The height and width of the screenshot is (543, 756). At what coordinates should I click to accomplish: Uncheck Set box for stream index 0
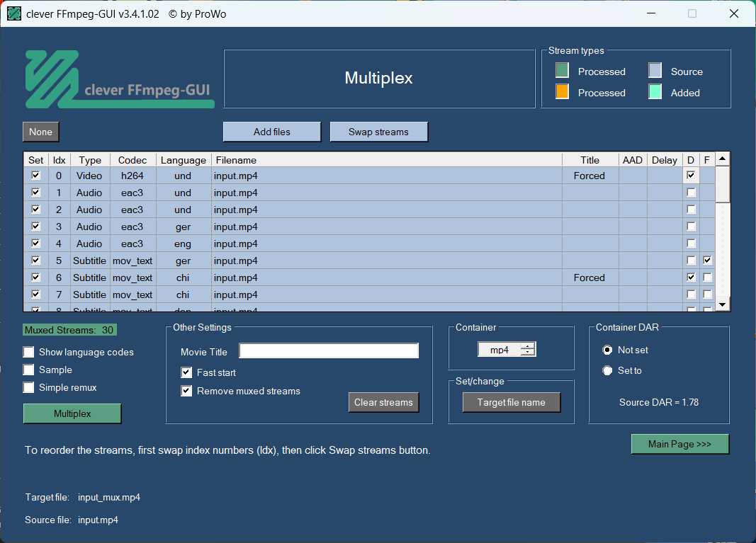pyautogui.click(x=36, y=176)
